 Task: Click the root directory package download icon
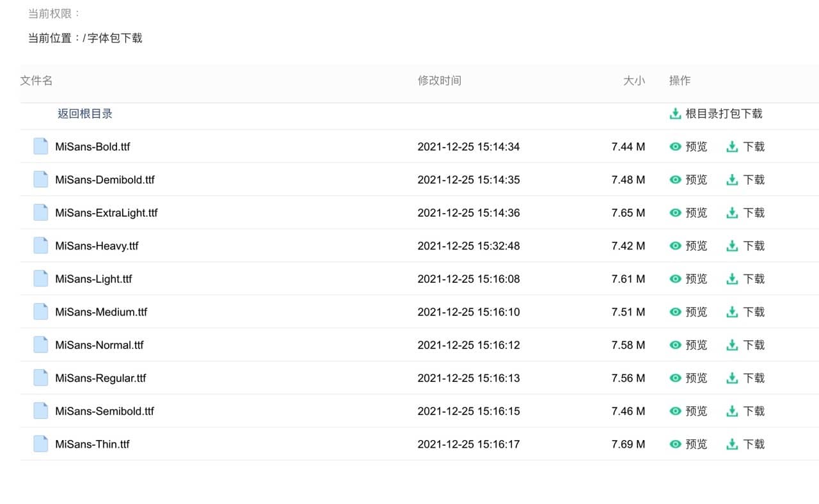[x=675, y=114]
